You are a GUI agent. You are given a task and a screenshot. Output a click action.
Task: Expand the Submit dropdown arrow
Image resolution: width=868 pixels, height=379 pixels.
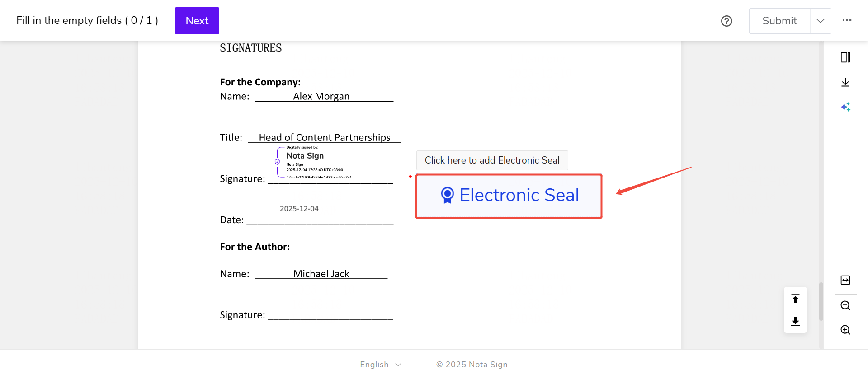tap(821, 21)
